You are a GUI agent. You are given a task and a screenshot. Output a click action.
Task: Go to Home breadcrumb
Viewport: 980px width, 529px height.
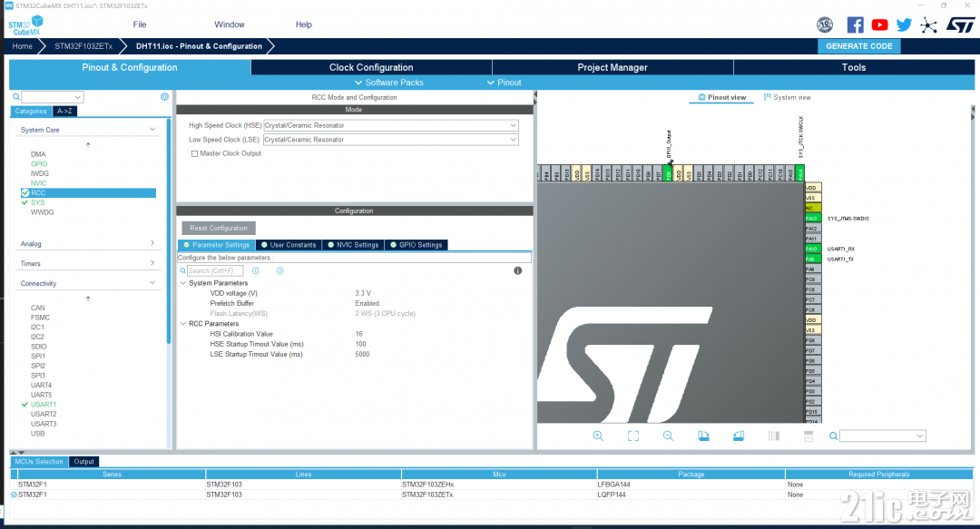coord(22,46)
